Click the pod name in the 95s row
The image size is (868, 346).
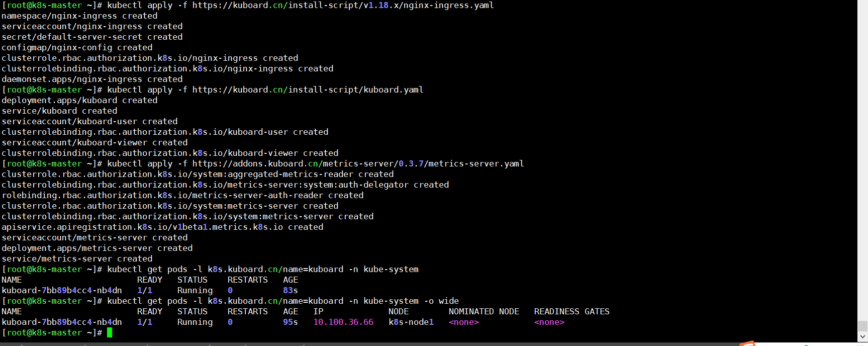pyautogui.click(x=62, y=322)
